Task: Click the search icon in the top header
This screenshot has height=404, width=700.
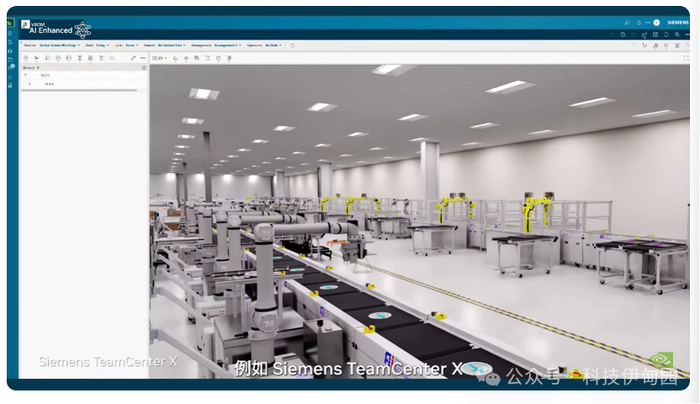Action: (x=628, y=22)
